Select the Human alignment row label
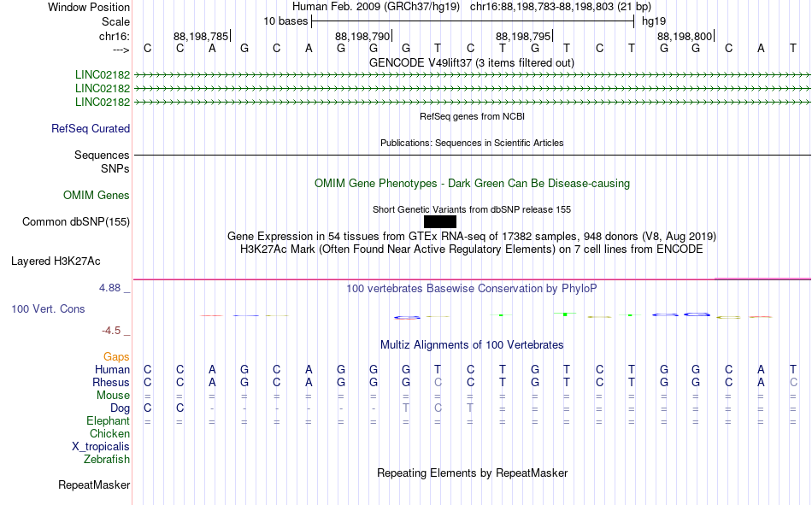 [112, 369]
